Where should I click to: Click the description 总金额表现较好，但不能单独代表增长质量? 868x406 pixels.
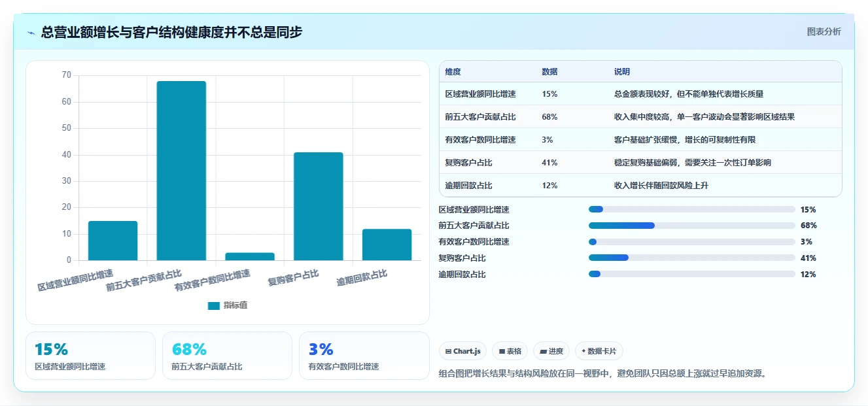click(x=689, y=94)
